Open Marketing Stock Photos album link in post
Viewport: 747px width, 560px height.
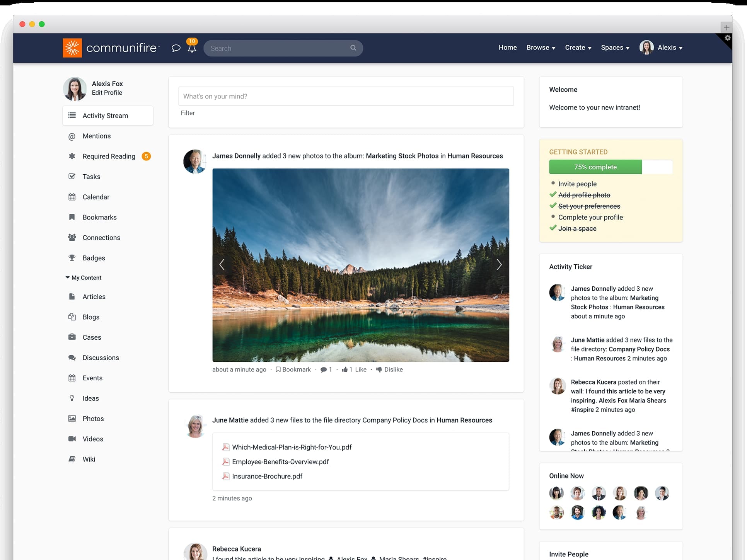pyautogui.click(x=402, y=156)
